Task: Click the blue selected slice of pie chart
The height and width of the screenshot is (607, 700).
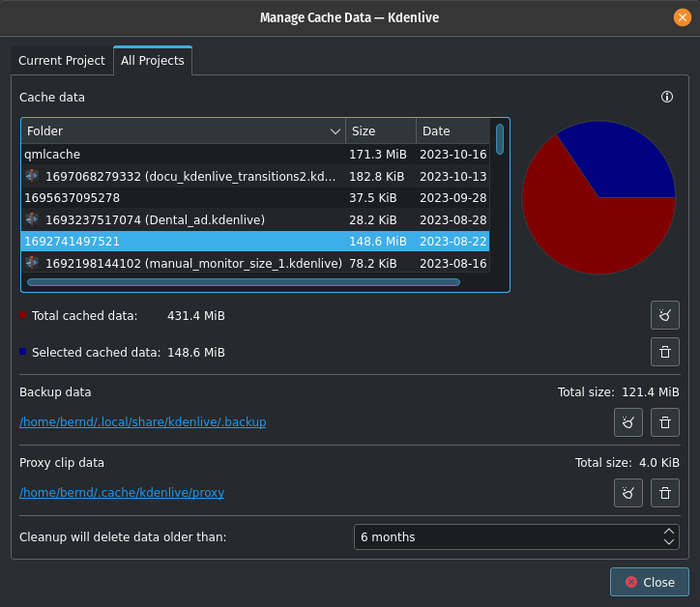Action: (625, 165)
